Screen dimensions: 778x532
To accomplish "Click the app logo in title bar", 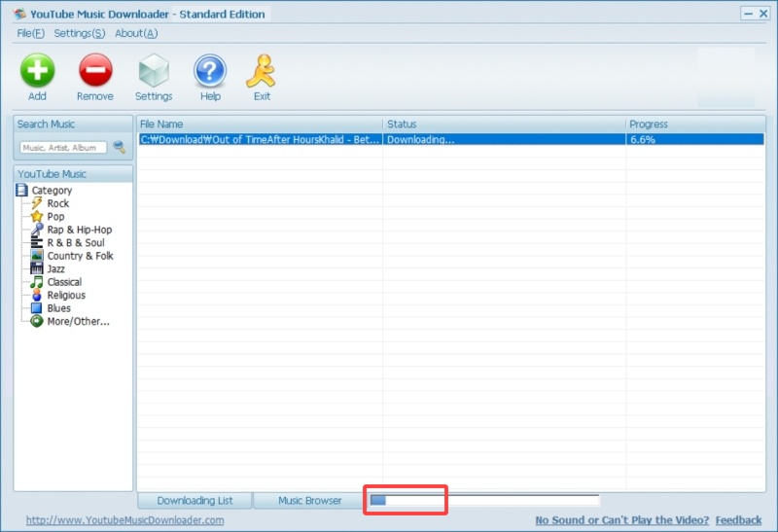I will click(19, 14).
